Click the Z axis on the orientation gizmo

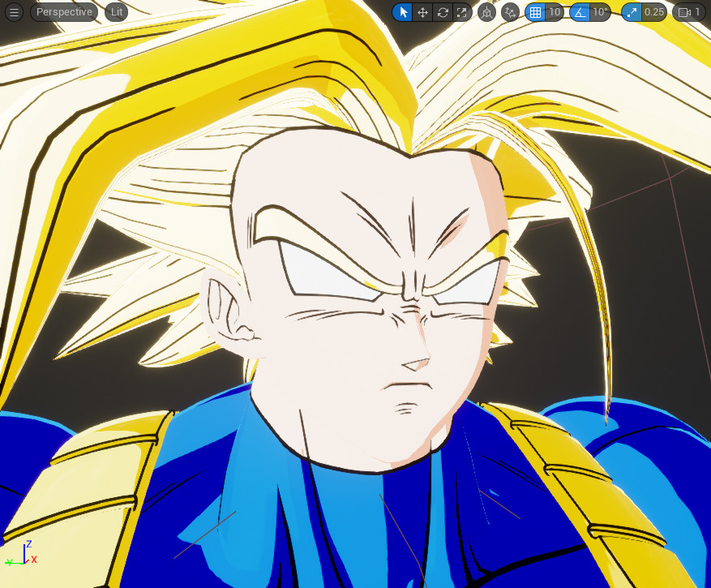pyautogui.click(x=28, y=547)
